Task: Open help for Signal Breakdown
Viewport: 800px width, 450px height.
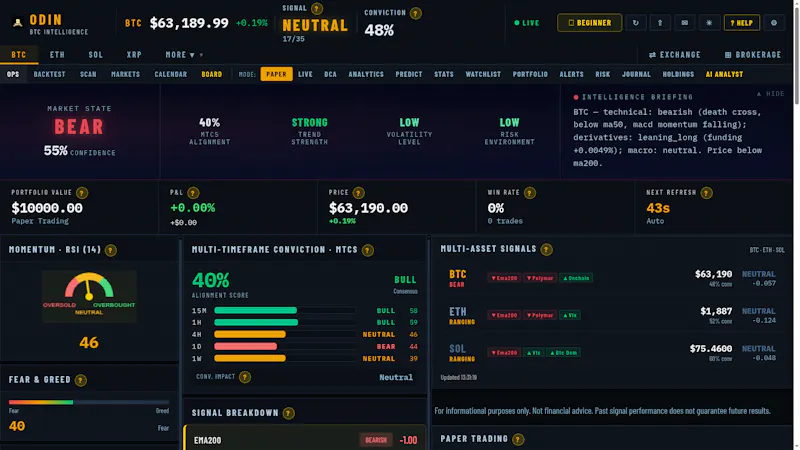Action: point(288,413)
